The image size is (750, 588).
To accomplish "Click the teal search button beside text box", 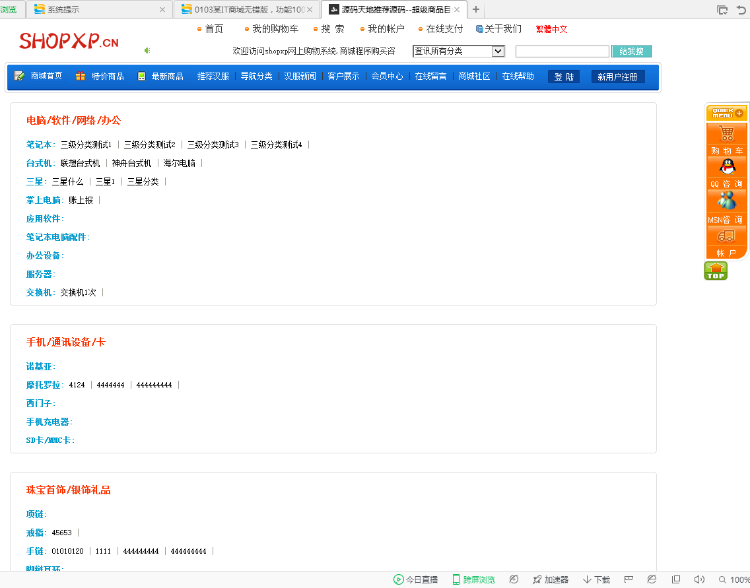I will pos(631,51).
